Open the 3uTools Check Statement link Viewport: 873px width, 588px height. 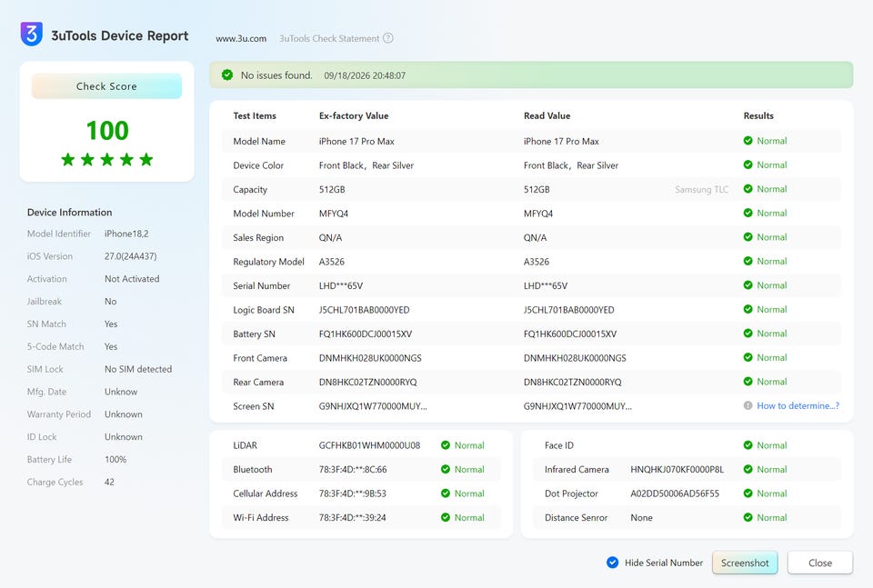(329, 38)
